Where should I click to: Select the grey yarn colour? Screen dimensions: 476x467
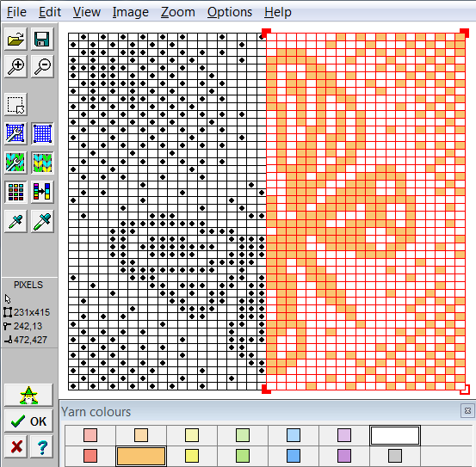pyautogui.click(x=395, y=456)
